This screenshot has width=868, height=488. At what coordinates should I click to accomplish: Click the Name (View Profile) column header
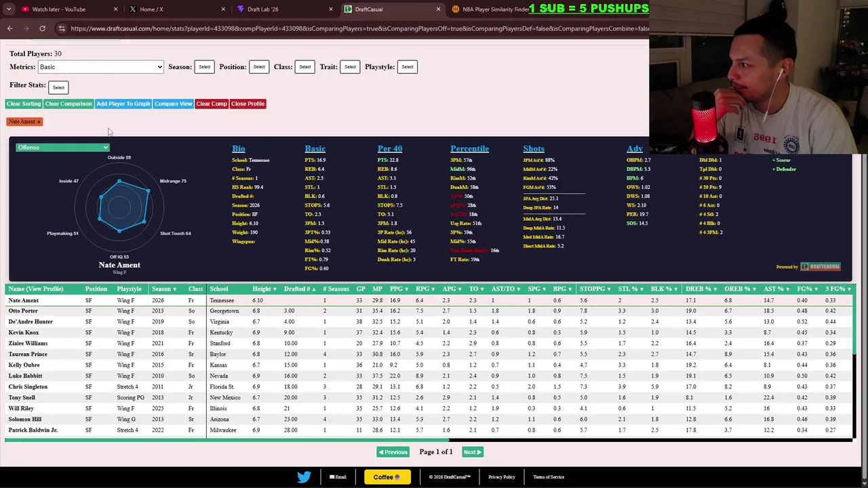(x=35, y=289)
